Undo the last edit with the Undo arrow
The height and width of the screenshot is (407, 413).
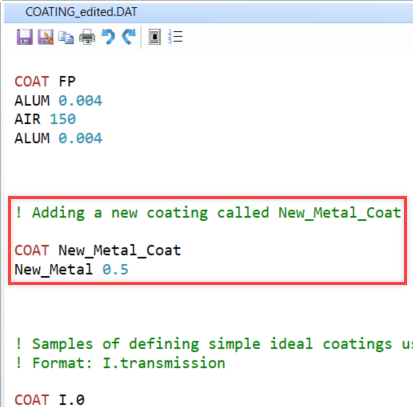(x=108, y=37)
